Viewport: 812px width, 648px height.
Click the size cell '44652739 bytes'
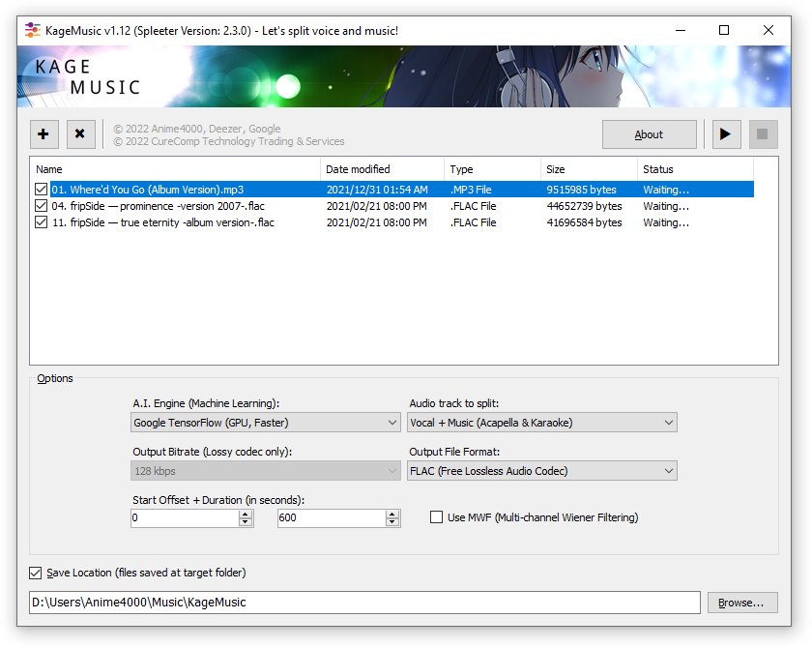[x=584, y=206]
